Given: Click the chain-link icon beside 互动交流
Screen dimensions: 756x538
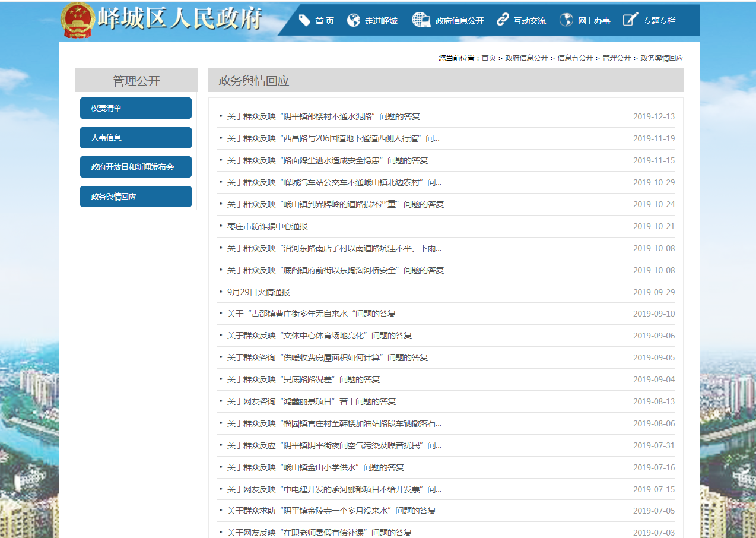Looking at the screenshot, I should click(503, 20).
